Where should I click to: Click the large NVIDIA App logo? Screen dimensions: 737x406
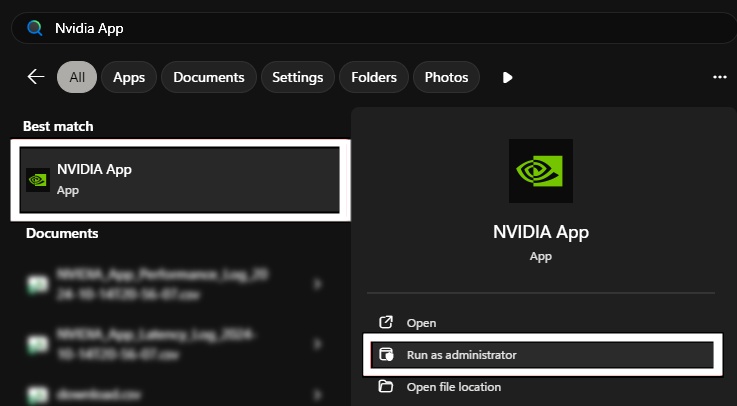click(x=541, y=171)
